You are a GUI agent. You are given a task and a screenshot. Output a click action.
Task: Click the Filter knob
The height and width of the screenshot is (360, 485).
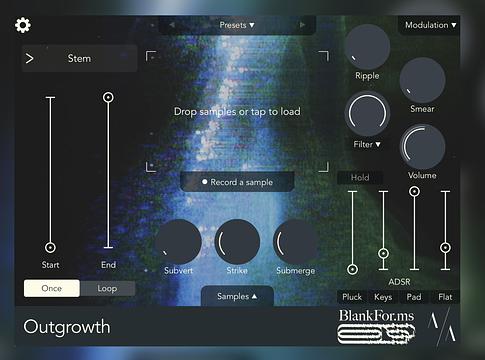[367, 114]
